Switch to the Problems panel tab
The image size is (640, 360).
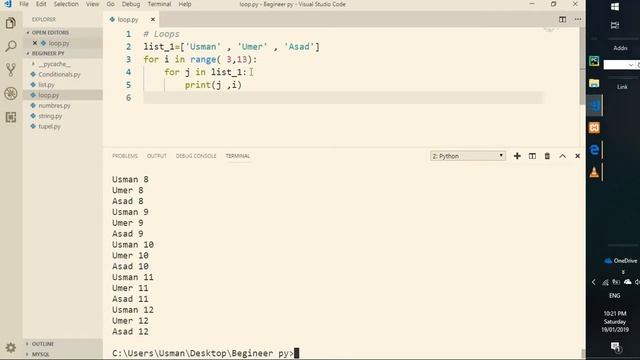[x=125, y=156]
